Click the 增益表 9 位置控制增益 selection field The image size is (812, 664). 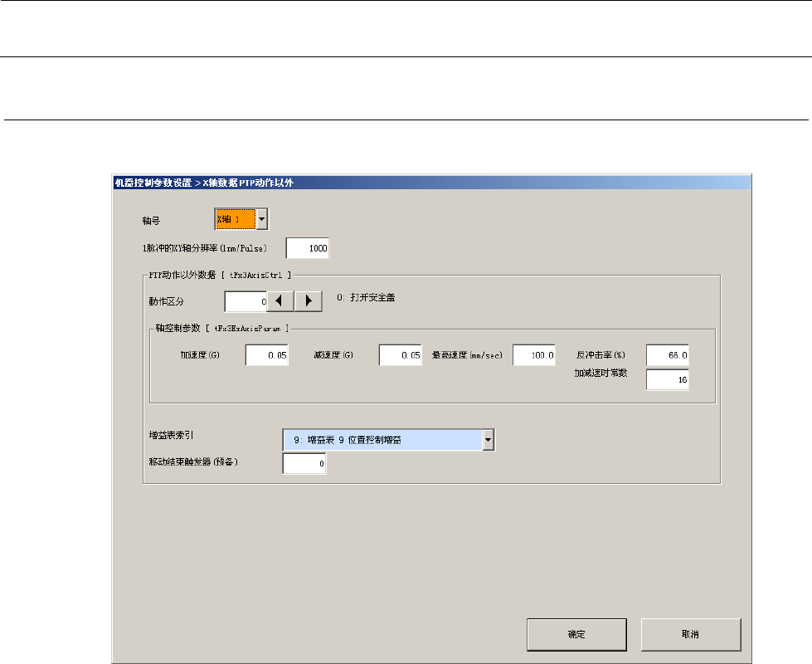coord(382,440)
